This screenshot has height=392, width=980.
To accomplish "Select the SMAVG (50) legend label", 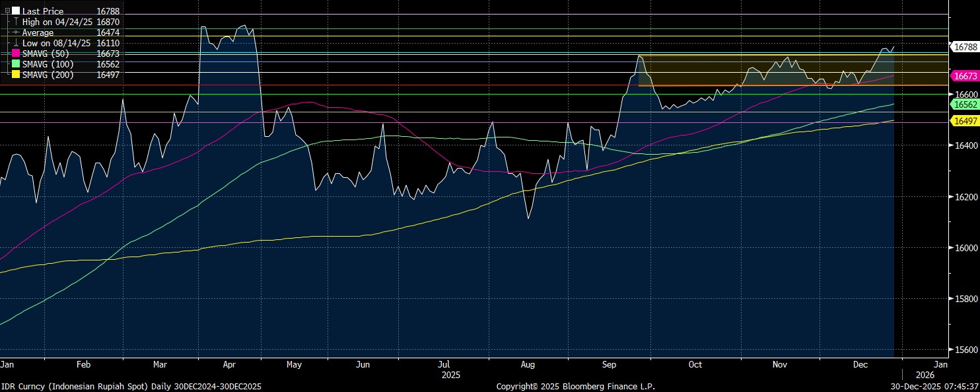I will [48, 54].
